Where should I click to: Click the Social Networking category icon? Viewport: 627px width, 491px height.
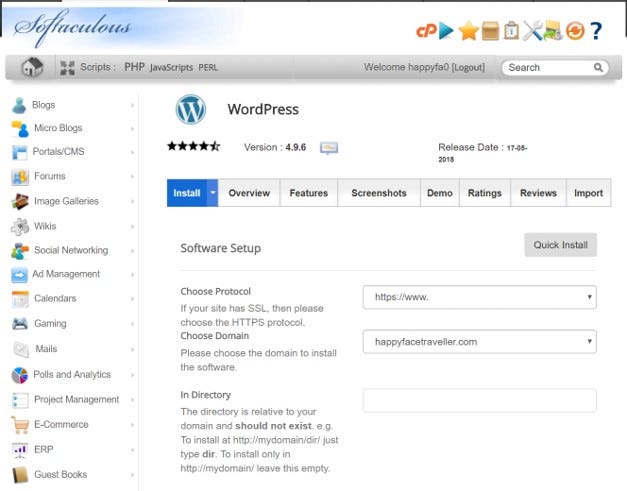click(x=20, y=251)
